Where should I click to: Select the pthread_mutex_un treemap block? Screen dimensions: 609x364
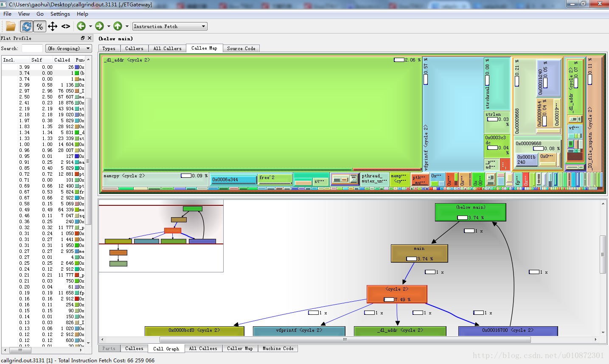[374, 179]
